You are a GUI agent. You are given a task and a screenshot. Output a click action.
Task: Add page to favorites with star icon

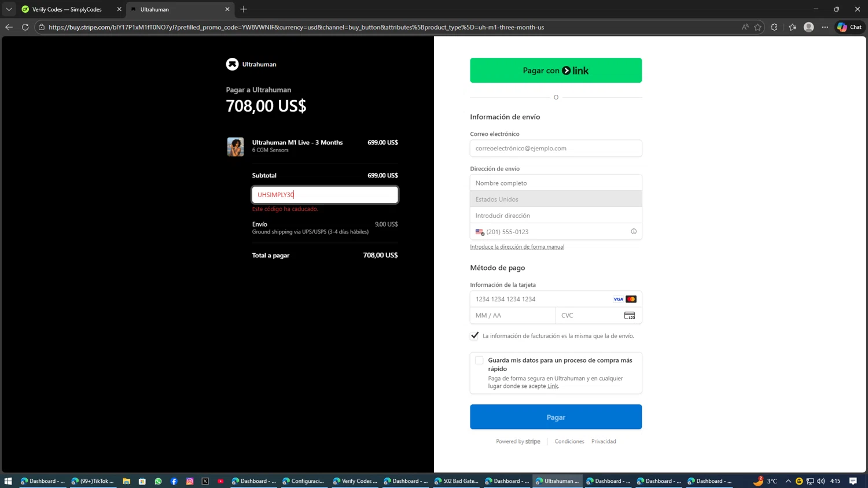point(757,27)
